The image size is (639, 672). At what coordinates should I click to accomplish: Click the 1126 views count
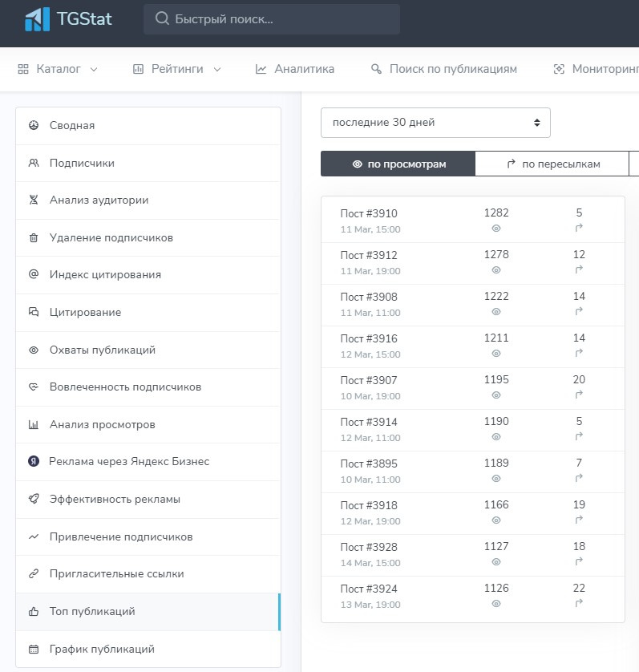[496, 588]
